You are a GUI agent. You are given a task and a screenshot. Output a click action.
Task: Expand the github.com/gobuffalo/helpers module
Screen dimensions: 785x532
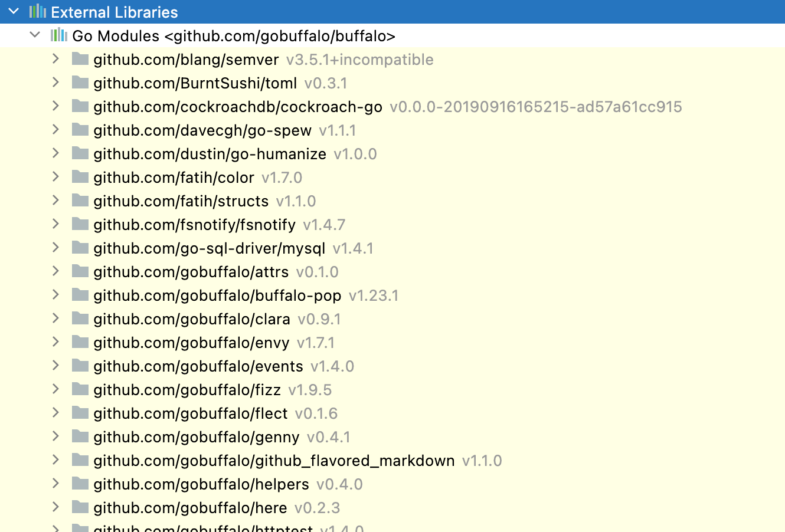55,484
